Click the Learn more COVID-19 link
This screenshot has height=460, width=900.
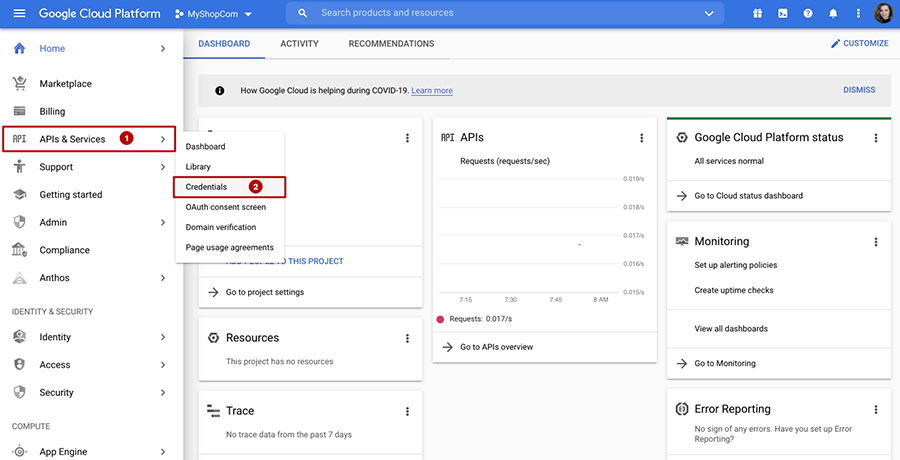(x=432, y=91)
